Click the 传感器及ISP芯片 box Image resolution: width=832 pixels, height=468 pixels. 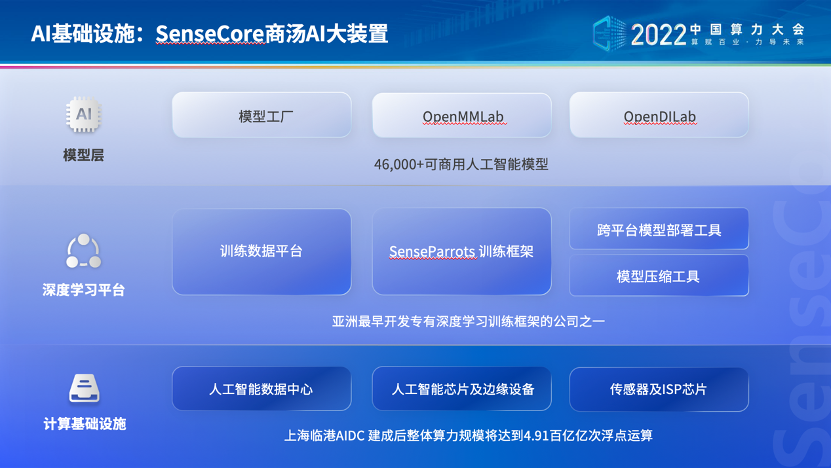tap(659, 389)
